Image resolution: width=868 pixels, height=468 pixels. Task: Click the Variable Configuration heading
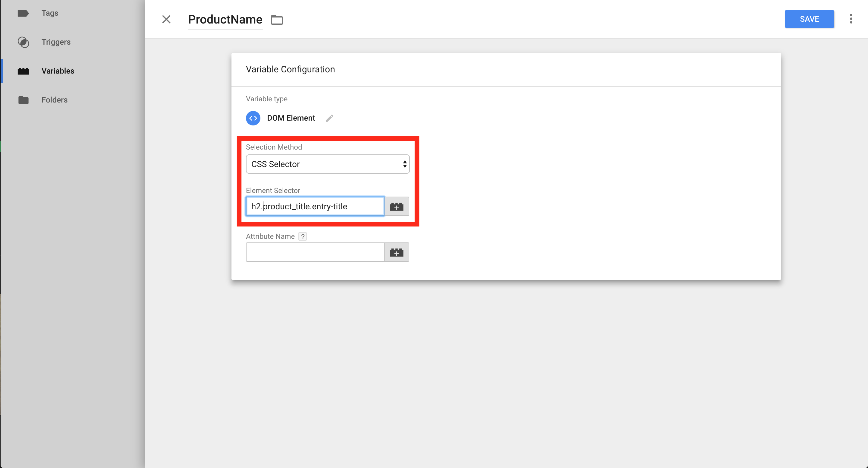tap(290, 69)
